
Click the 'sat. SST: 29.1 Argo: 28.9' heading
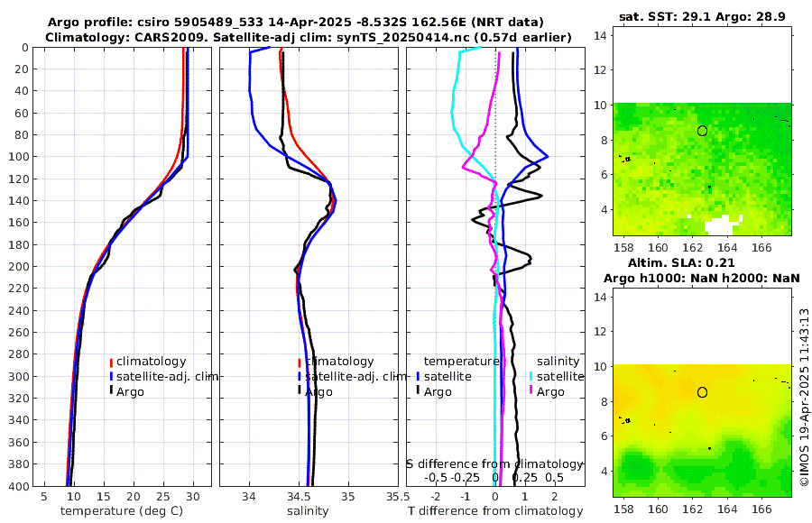pos(702,16)
